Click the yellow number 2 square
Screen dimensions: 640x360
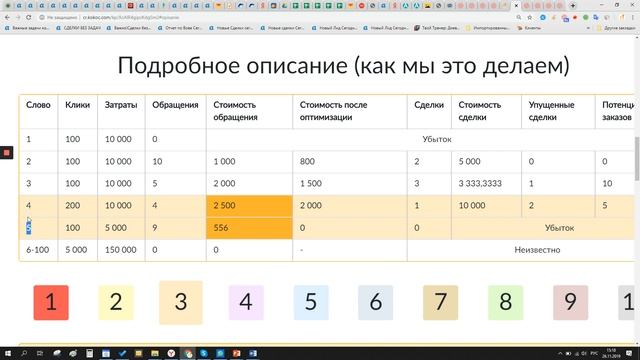pos(116,302)
